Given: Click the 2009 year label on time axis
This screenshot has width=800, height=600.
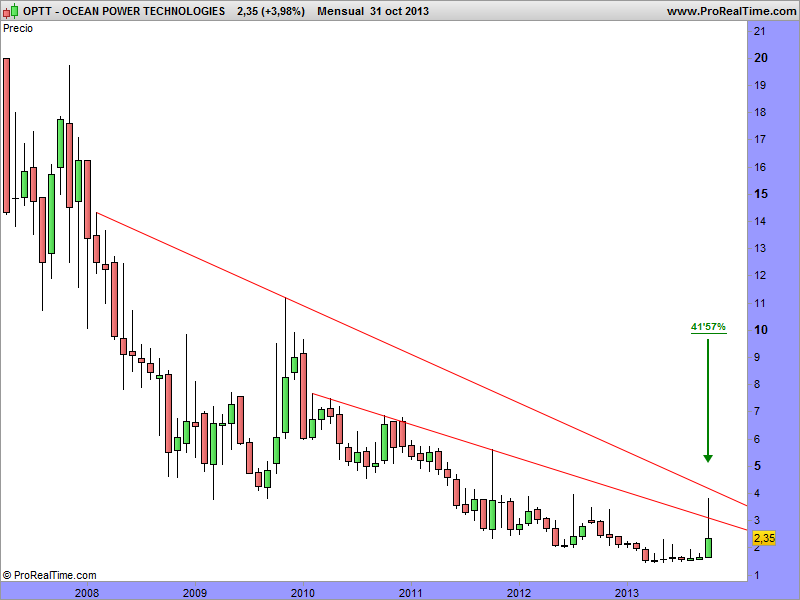Looking at the screenshot, I should tap(195, 593).
